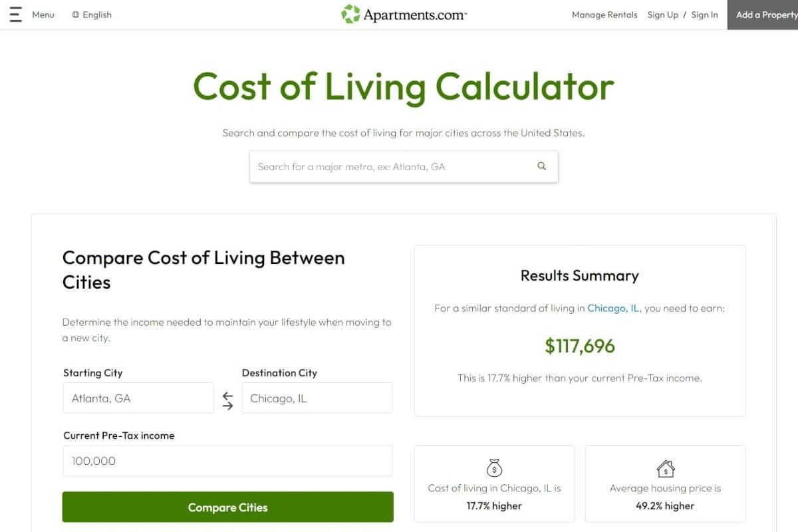Click Sign Up
798x532 pixels.
(662, 14)
